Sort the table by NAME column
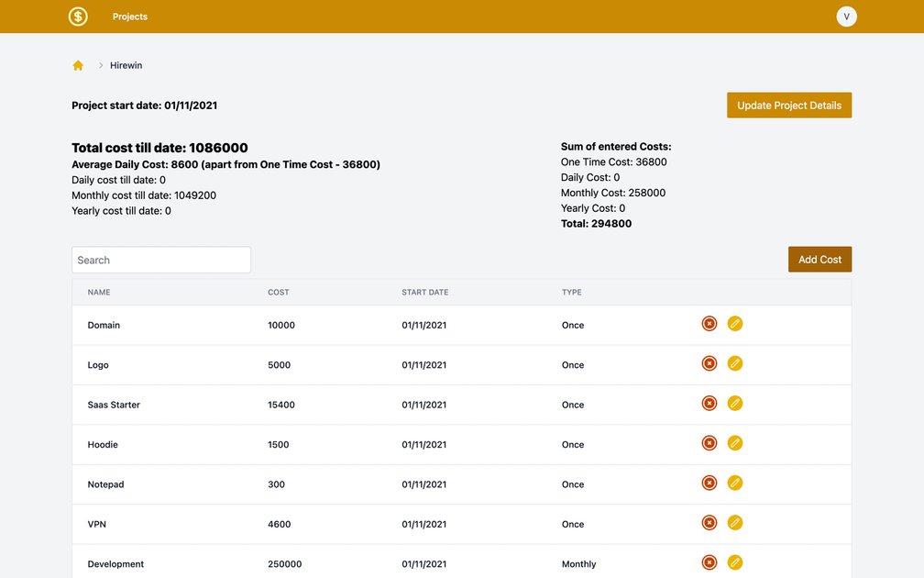The image size is (924, 578). click(x=99, y=292)
